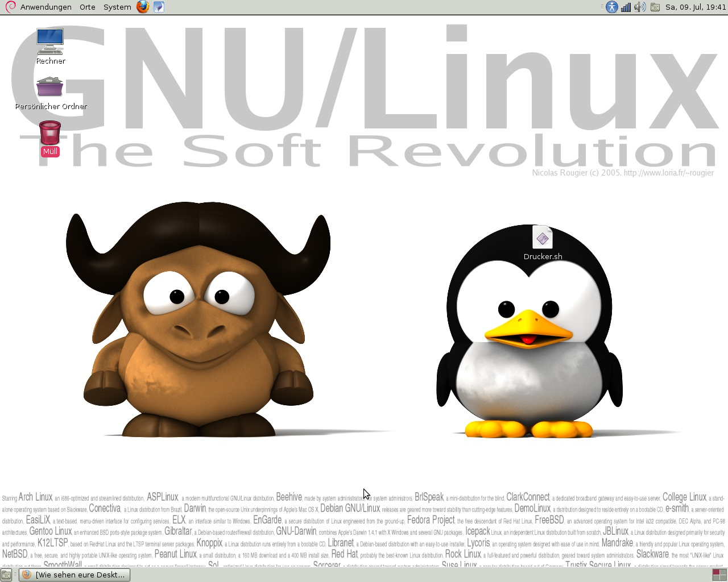Screen dimensions: 728x582
Task: Click the workspace switcher in bottom panel
Action: 719,575
